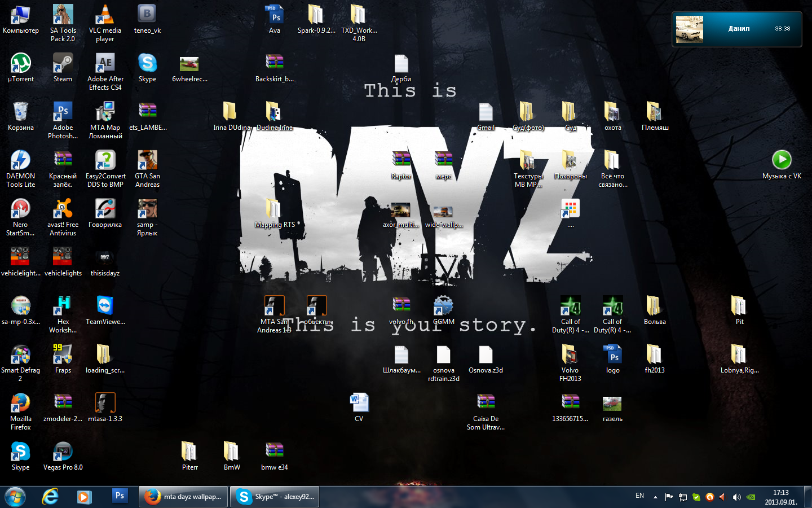Click the Музыка с VK icon
Viewport: 812px width, 508px height.
click(x=782, y=165)
